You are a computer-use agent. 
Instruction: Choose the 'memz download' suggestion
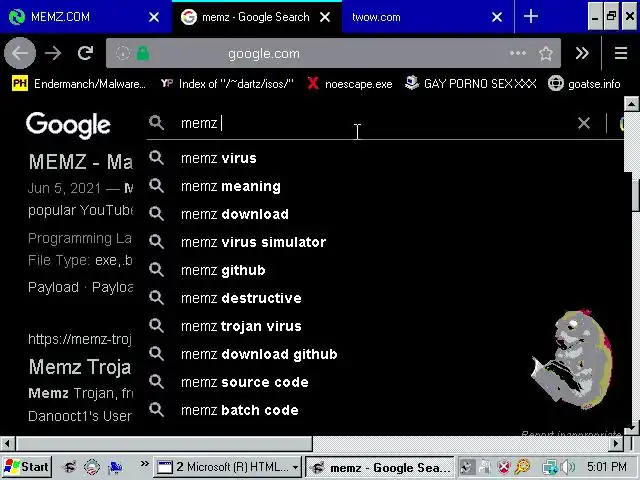click(x=384, y=214)
